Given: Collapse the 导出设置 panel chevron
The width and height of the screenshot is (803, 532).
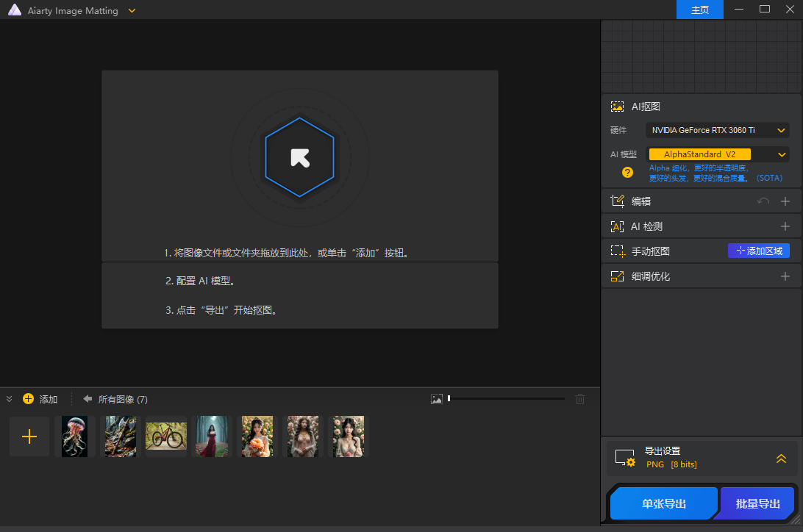Looking at the screenshot, I should [x=781, y=459].
